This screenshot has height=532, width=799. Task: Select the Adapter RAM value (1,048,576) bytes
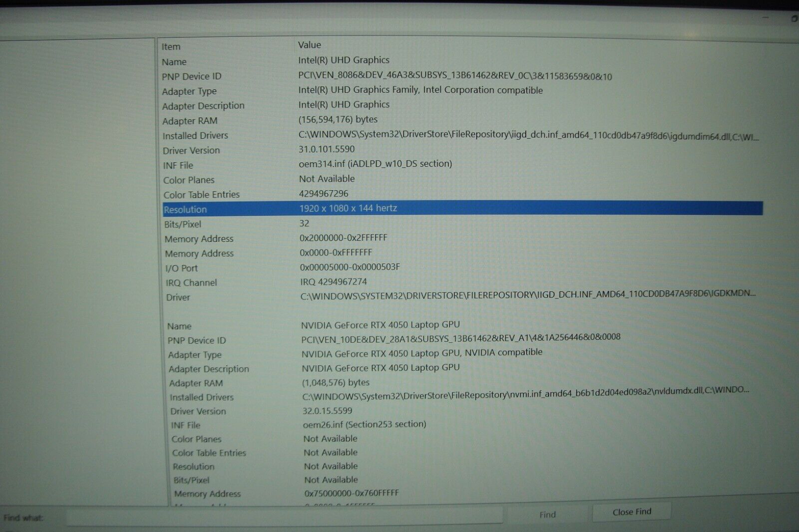(336, 382)
